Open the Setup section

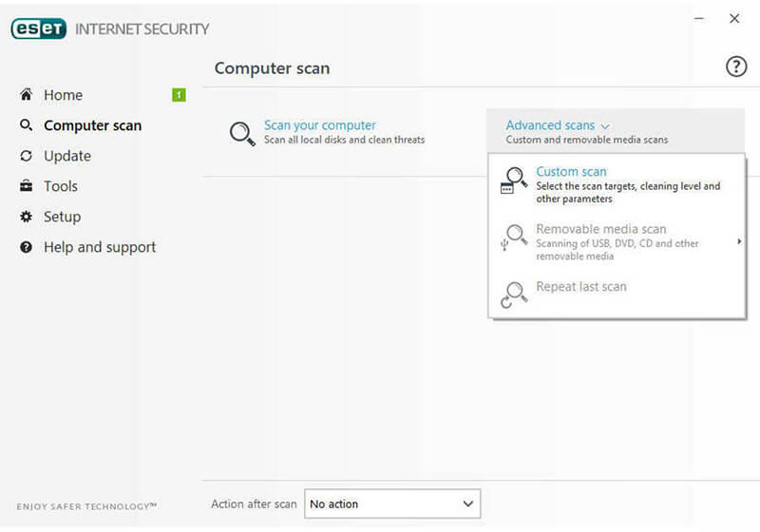coord(62,217)
